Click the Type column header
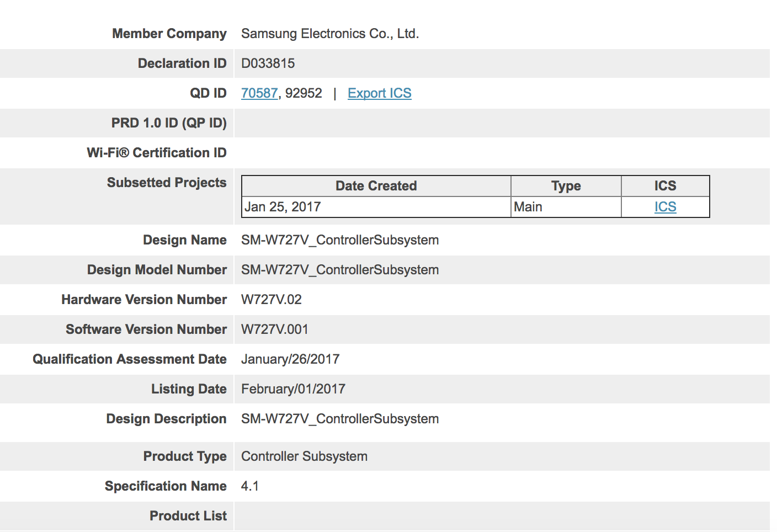Image resolution: width=777 pixels, height=532 pixels. click(x=566, y=186)
